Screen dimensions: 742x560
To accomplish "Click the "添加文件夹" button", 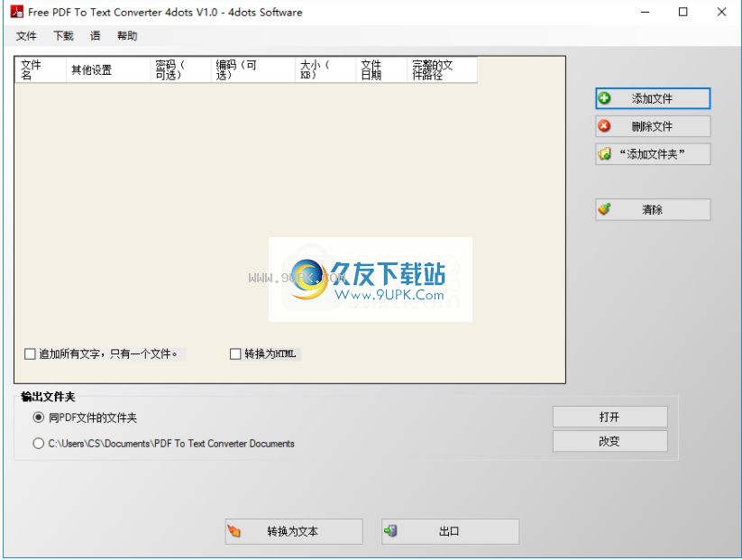I will 653,154.
